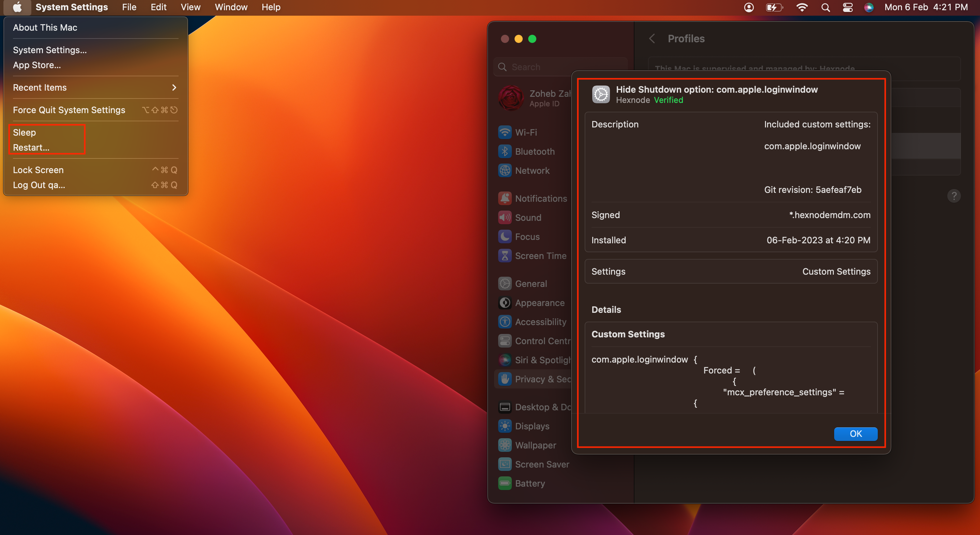The width and height of the screenshot is (980, 535).
Task: Open the Window menu
Action: point(231,7)
